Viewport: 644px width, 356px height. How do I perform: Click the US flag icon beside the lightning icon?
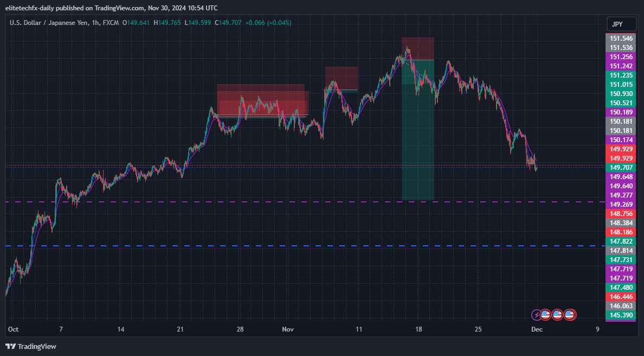click(545, 315)
